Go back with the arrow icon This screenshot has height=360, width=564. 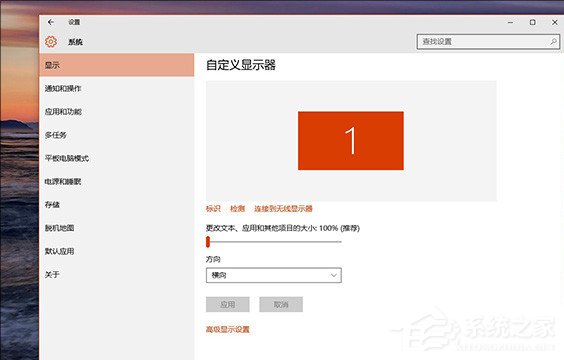(51, 22)
